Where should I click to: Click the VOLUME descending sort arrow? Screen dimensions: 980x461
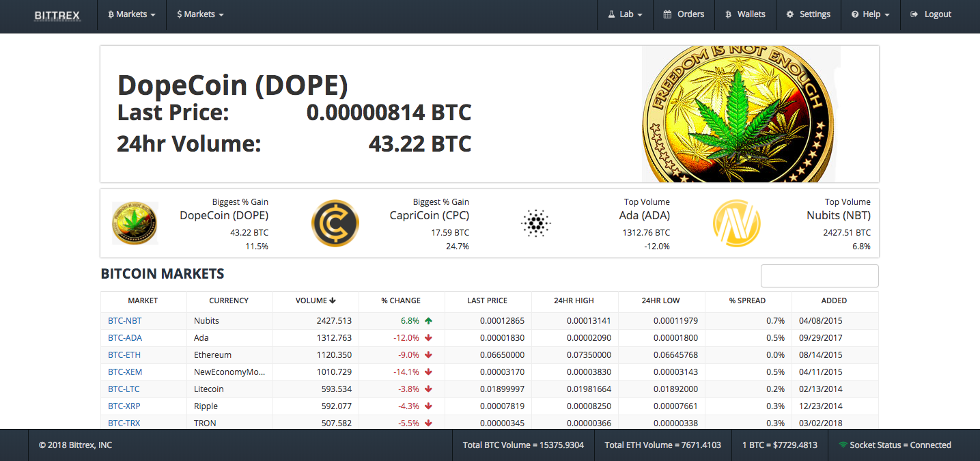[x=333, y=301]
